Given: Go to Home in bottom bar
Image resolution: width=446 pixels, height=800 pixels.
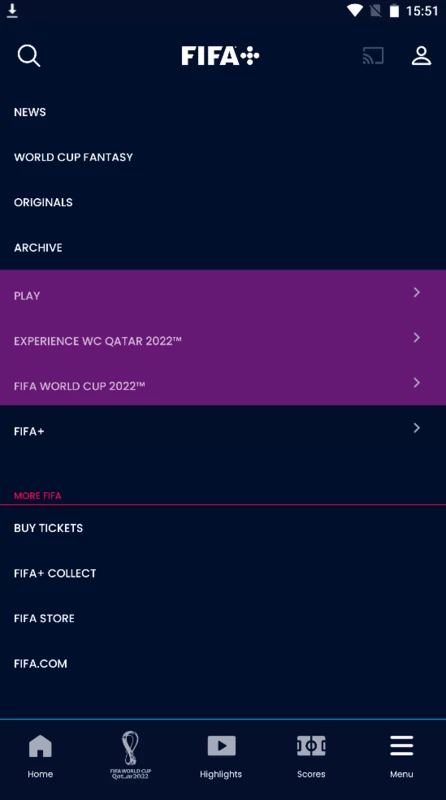Looking at the screenshot, I should [40, 756].
